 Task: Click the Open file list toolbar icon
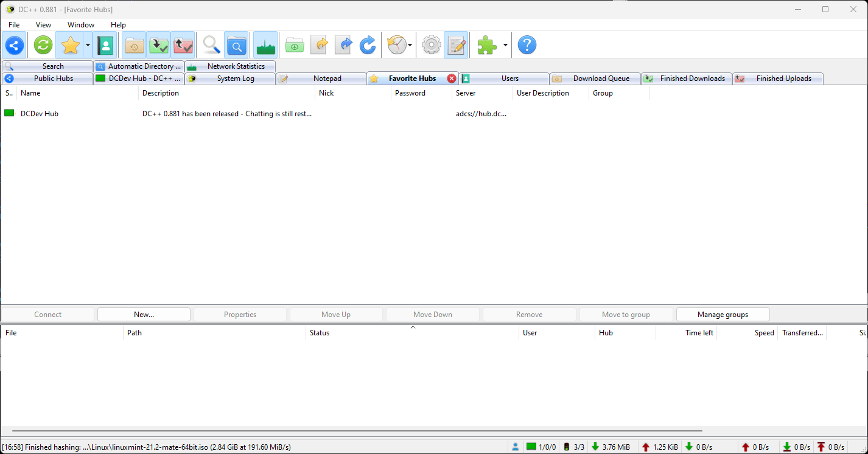click(295, 45)
